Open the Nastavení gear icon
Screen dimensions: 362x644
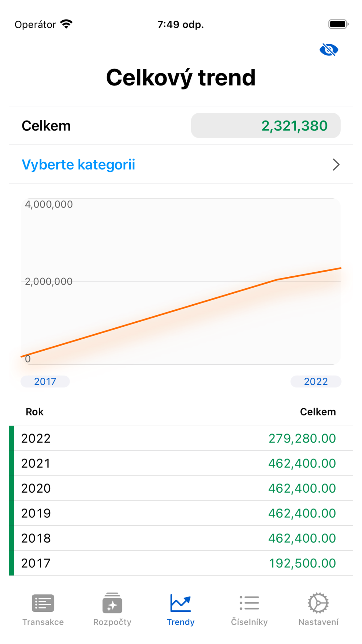pyautogui.click(x=318, y=603)
